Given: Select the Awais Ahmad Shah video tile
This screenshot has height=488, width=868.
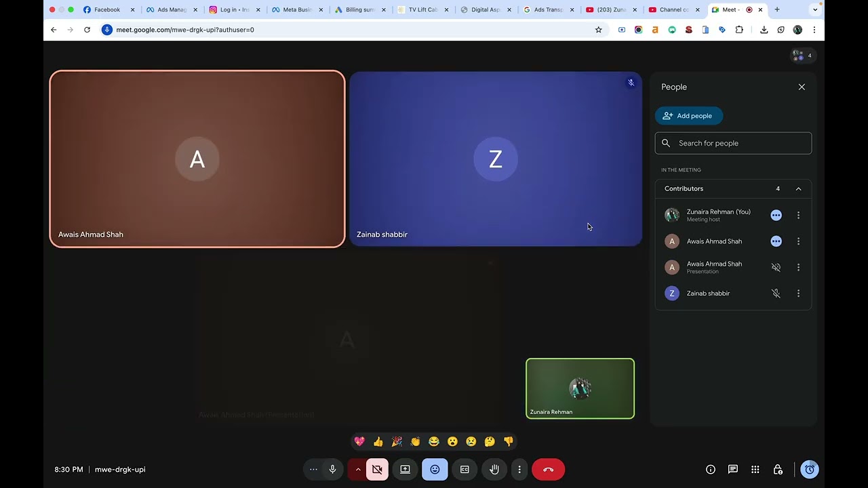Looking at the screenshot, I should pos(197,159).
